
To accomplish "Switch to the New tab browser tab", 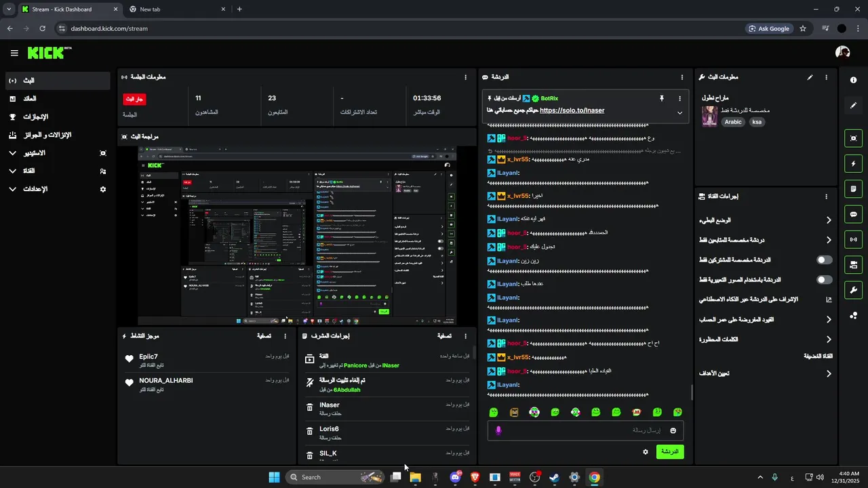I will [178, 9].
